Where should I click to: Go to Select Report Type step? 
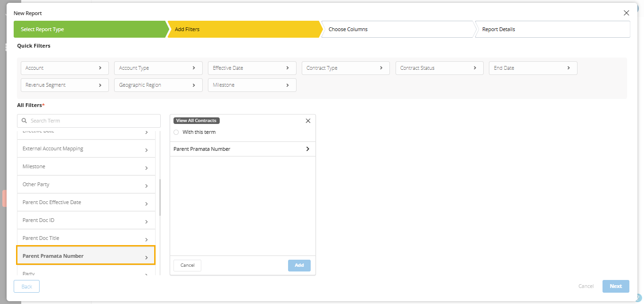tap(90, 29)
